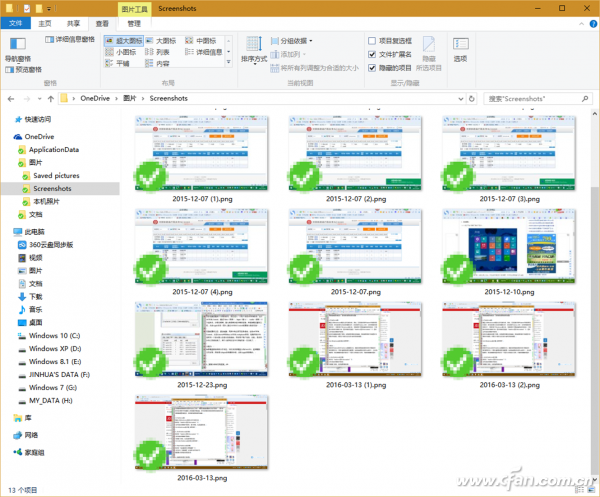Click 图片 in the address breadcrumb
This screenshot has height=497, width=600.
click(x=130, y=98)
